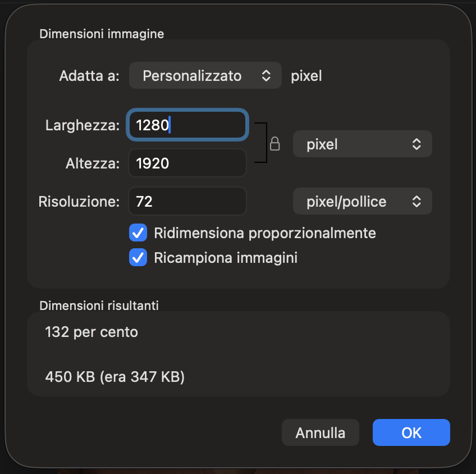Click the "450 KB (era 347 KB)" size text
Viewport: 476px width, 474px height.
click(115, 377)
